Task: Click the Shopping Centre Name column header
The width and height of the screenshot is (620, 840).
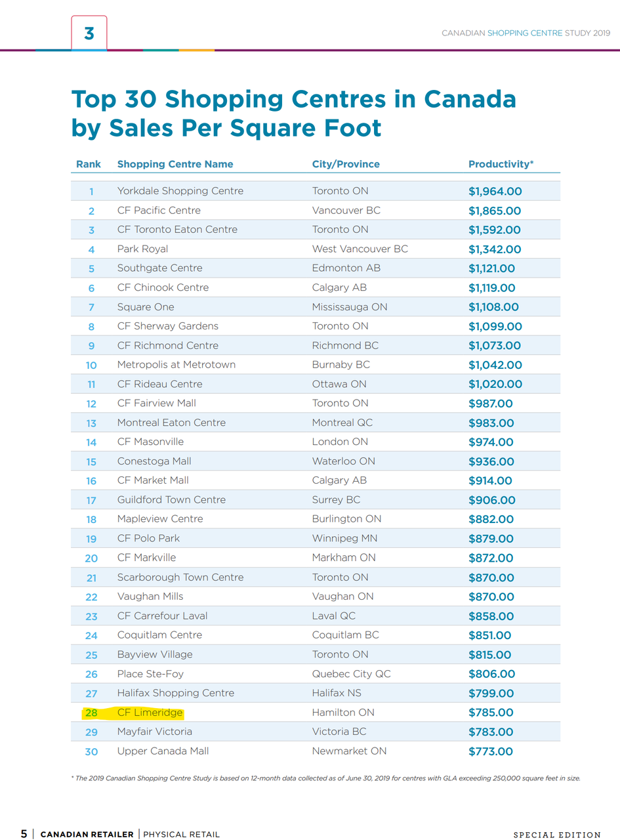Action: pyautogui.click(x=175, y=164)
